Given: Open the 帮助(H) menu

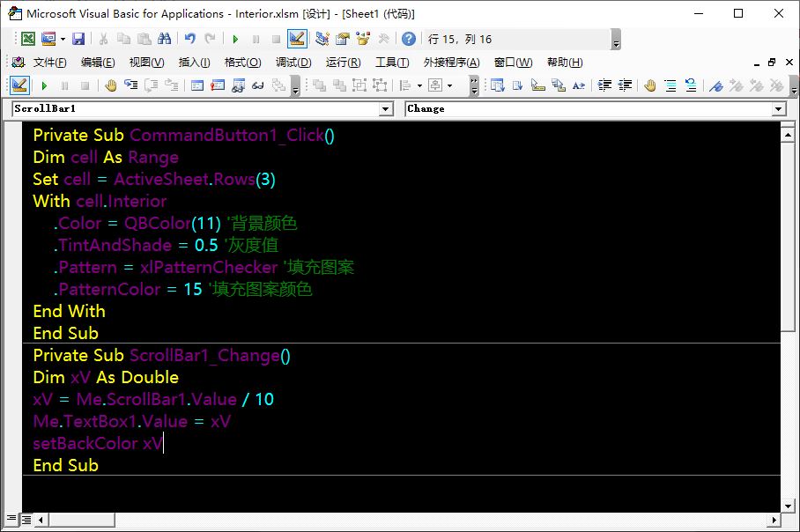Looking at the screenshot, I should pyautogui.click(x=565, y=63).
